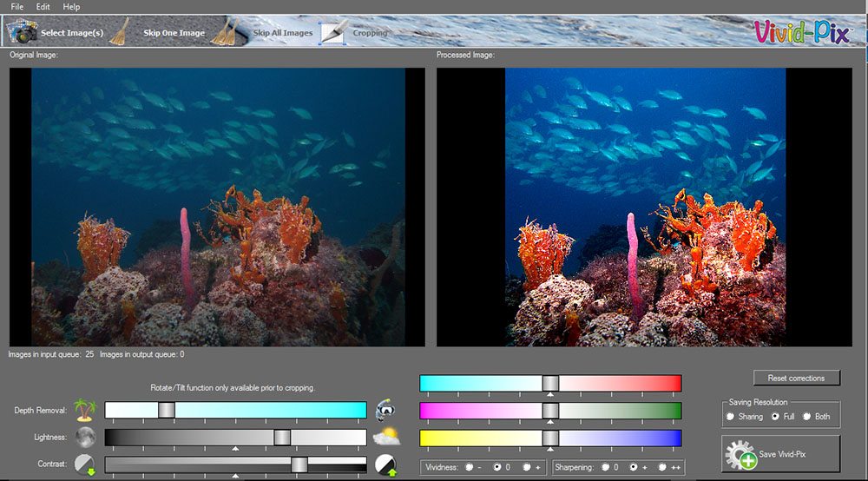868x481 pixels.
Task: Open the Edit menu
Action: click(x=43, y=6)
